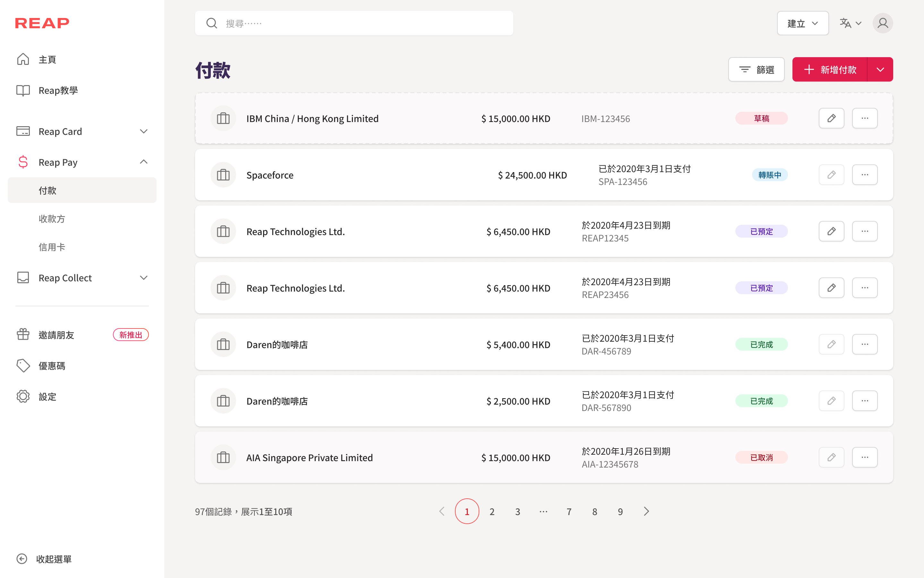Click the search field 搜尋

[x=354, y=23]
